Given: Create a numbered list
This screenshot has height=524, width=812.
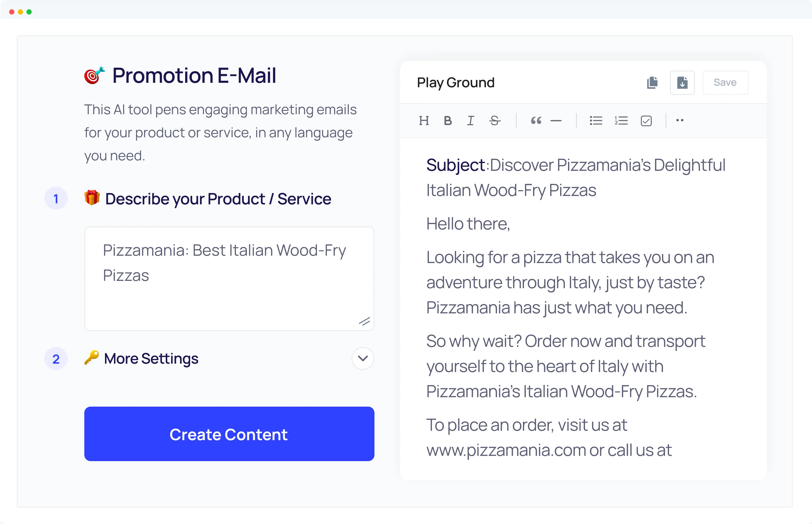Looking at the screenshot, I should [621, 121].
